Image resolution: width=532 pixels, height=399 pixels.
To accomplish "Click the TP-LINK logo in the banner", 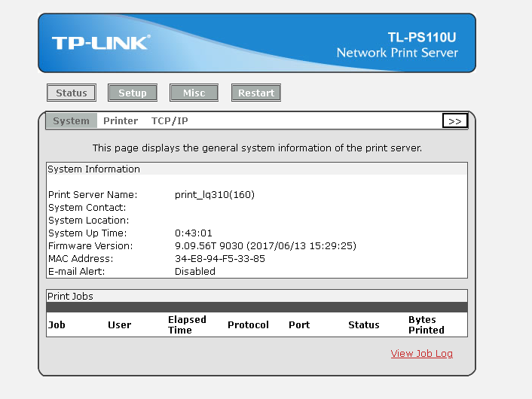I will click(x=101, y=43).
